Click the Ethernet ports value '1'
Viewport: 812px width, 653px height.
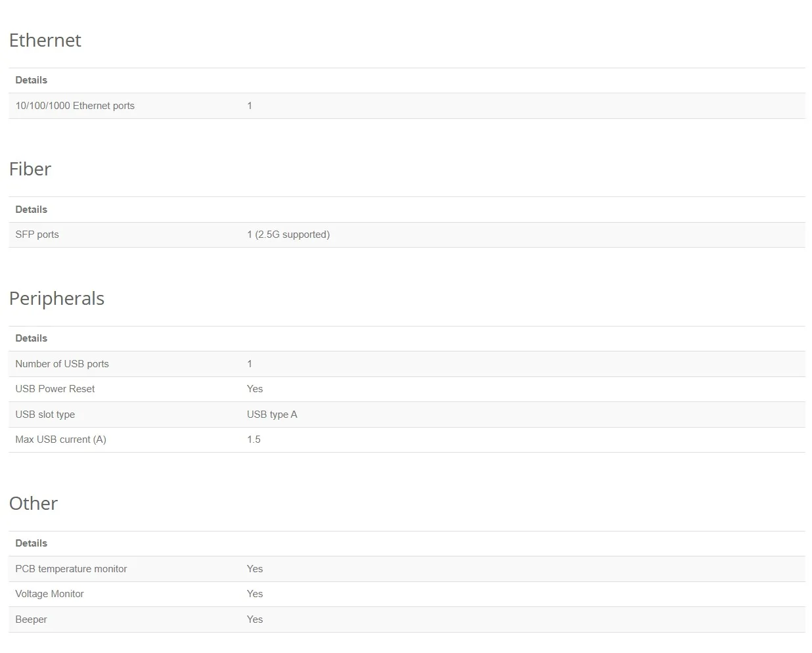pyautogui.click(x=250, y=106)
